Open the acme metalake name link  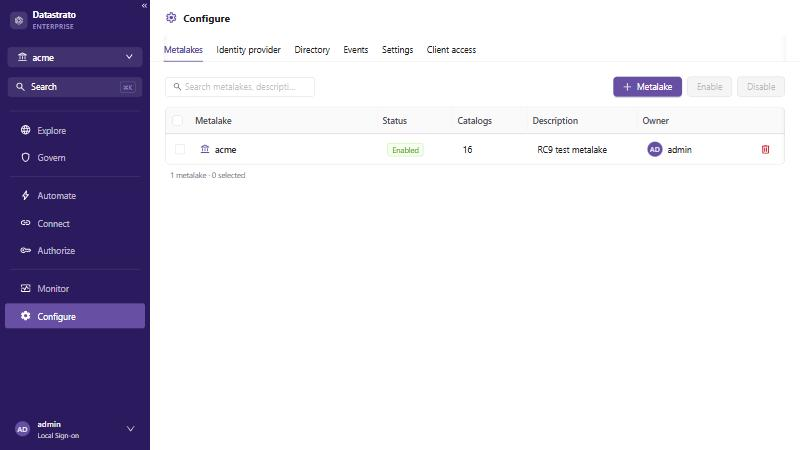[226, 149]
